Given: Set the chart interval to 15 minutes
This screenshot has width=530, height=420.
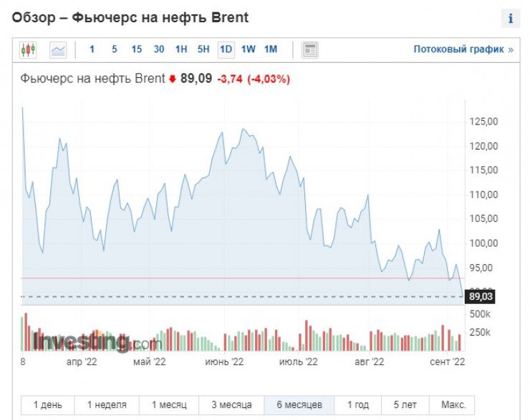Looking at the screenshot, I should pyautogui.click(x=136, y=50).
